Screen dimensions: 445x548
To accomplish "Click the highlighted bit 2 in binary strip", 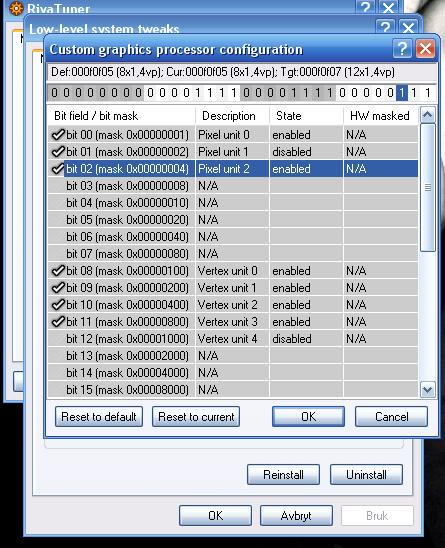I will coord(402,93).
